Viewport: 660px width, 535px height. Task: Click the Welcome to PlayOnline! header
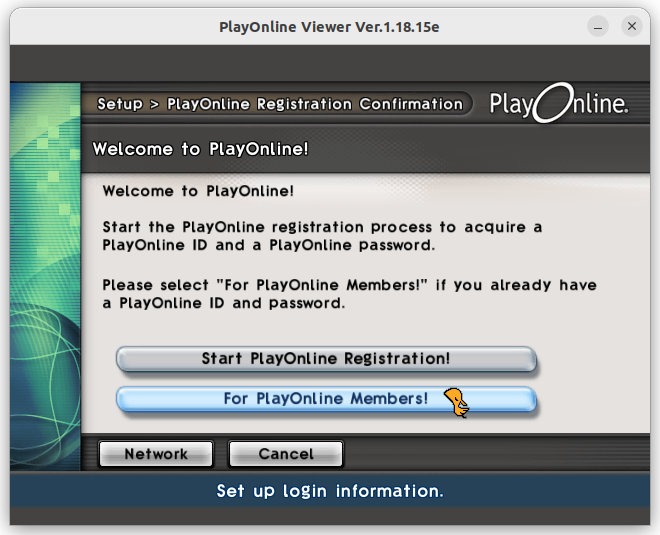[200, 149]
